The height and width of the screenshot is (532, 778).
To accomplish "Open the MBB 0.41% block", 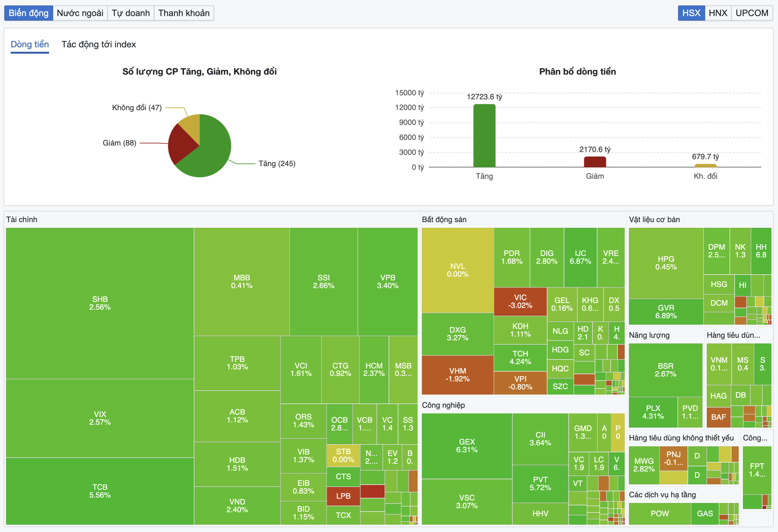I will point(242,282).
